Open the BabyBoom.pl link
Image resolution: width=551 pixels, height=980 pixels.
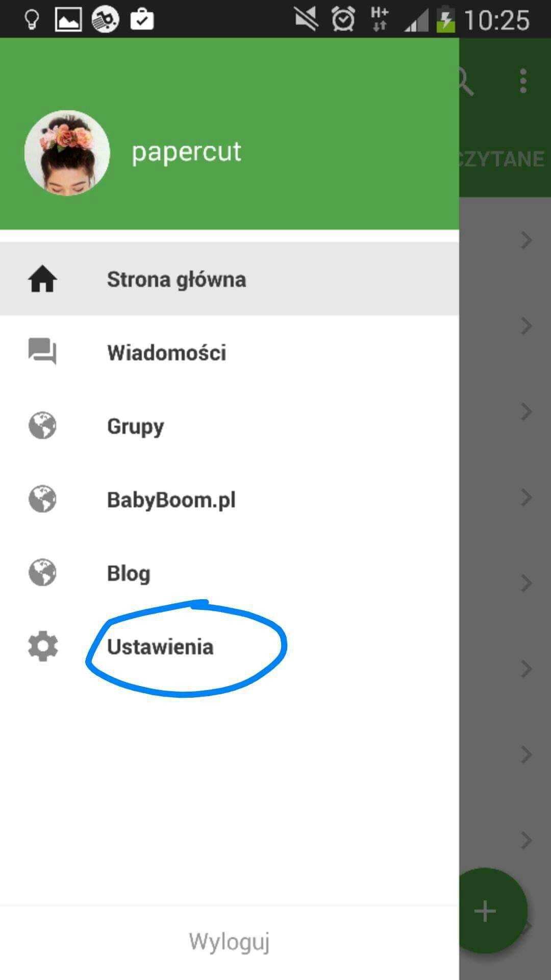(230, 499)
